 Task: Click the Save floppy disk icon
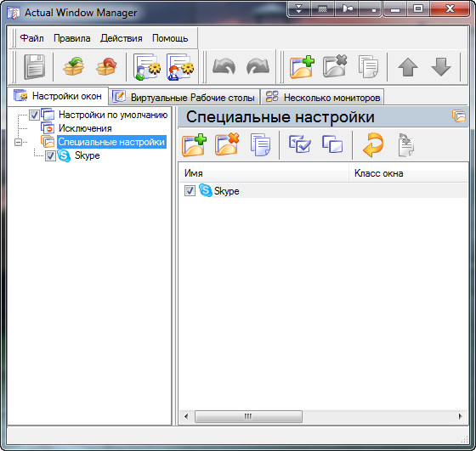point(34,67)
